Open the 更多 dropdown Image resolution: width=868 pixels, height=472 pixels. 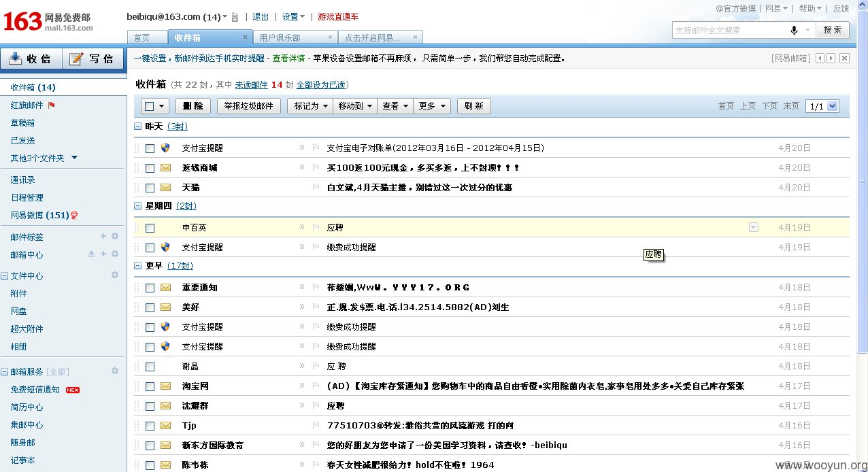(431, 106)
